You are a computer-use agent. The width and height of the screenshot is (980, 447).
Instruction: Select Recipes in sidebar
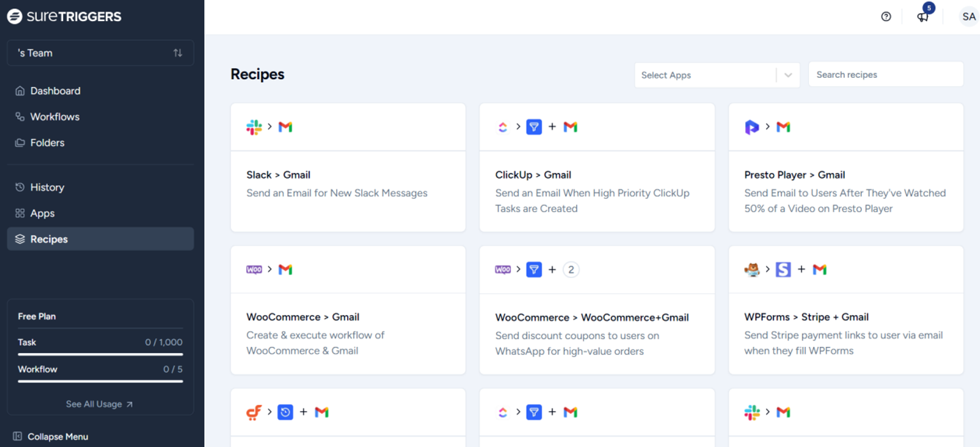click(x=100, y=239)
